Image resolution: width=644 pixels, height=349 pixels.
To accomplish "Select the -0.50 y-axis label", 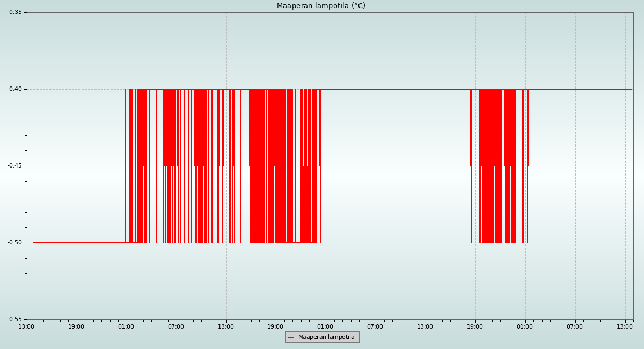I will (x=14, y=243).
